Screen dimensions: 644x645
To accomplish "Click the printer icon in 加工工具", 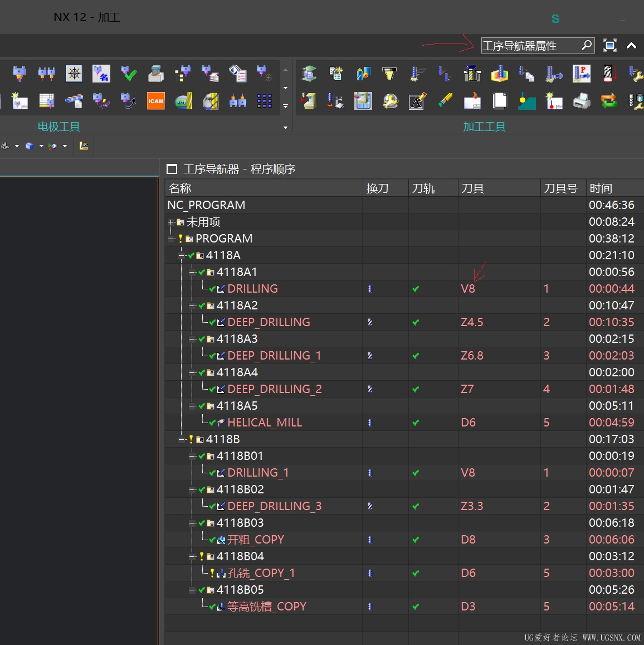I will [581, 101].
